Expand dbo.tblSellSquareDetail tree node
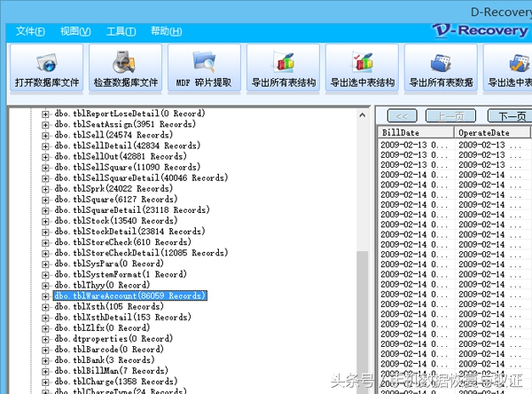 coord(45,178)
